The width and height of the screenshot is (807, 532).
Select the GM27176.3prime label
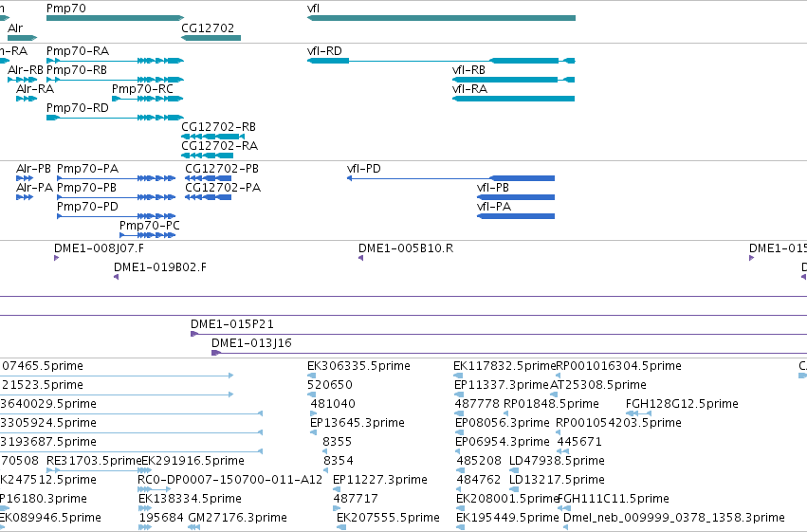[x=237, y=519]
